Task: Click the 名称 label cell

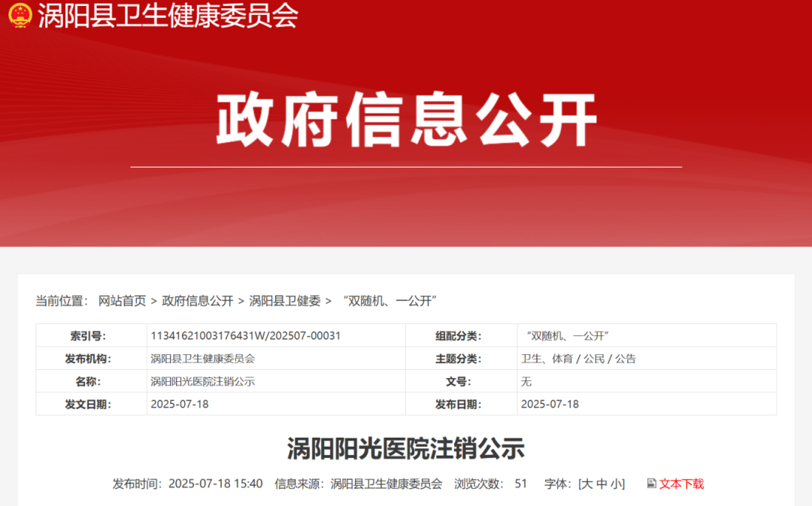Action: pos(91,381)
